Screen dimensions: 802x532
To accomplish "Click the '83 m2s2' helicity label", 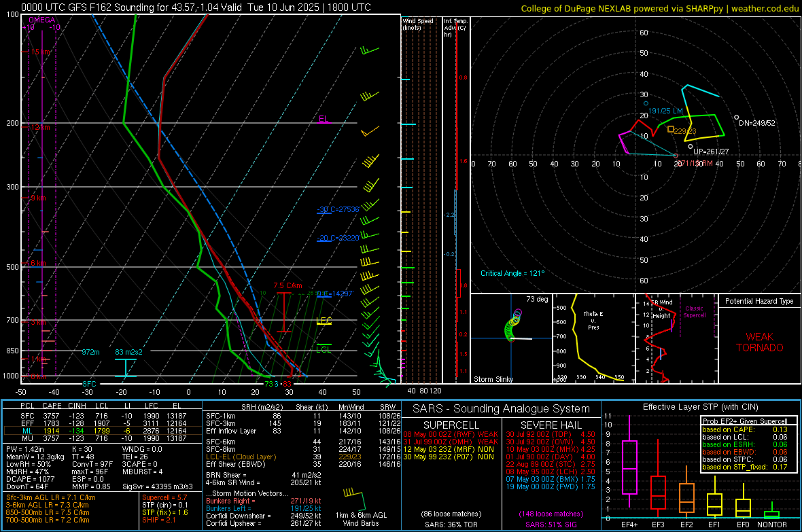I will (x=129, y=352).
